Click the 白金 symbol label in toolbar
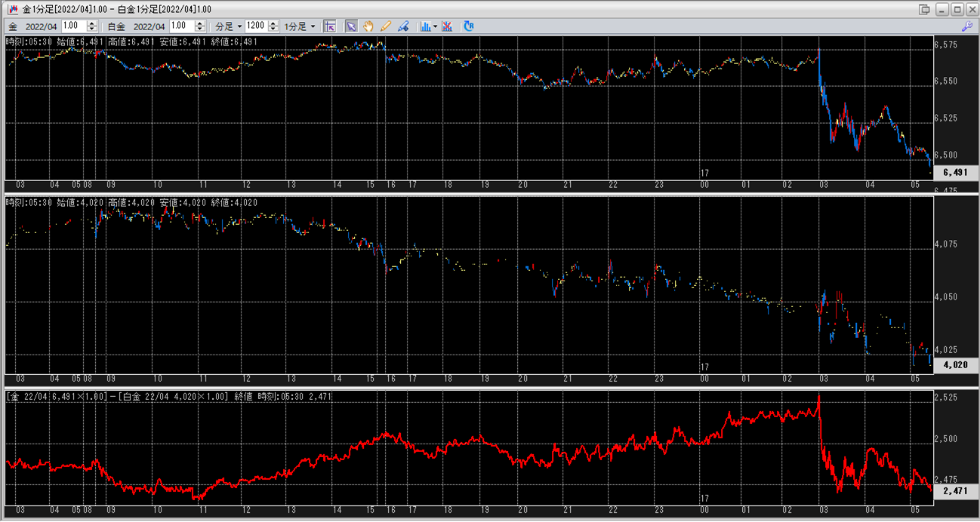980x522 pixels. click(116, 26)
